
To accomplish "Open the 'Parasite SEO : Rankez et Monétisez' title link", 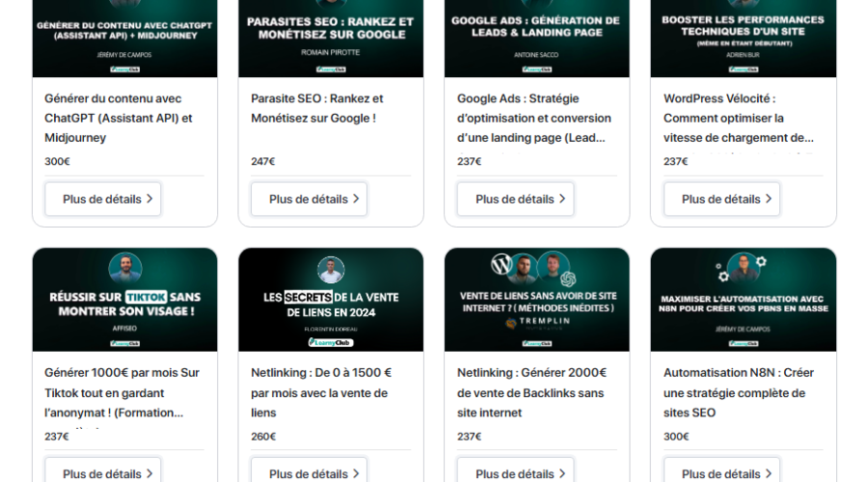I will point(316,108).
